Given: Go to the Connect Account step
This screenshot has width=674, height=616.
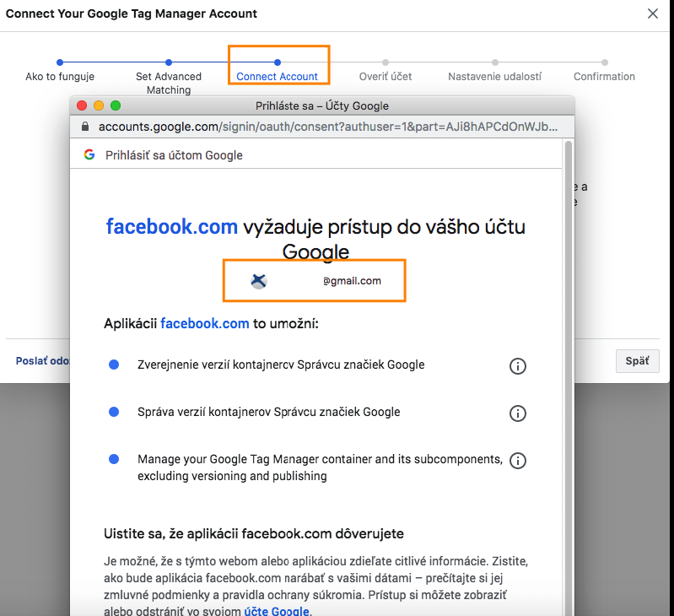Looking at the screenshot, I should 277,76.
